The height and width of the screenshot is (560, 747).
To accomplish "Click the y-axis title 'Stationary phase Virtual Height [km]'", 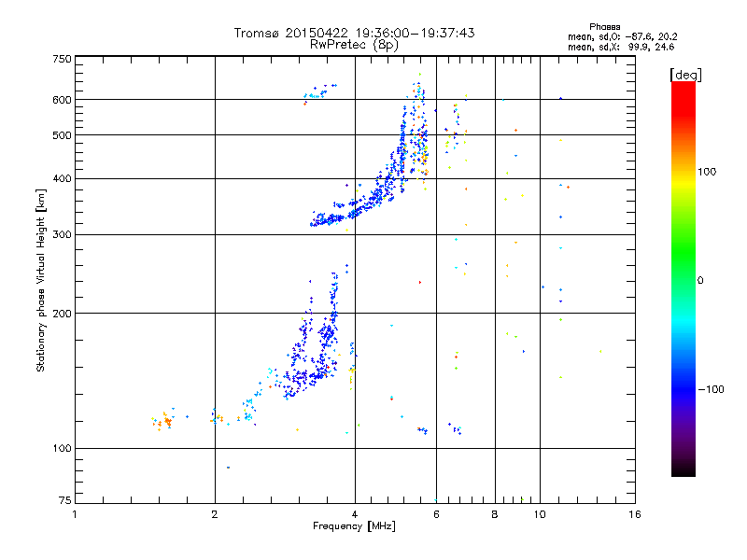I will (40, 280).
